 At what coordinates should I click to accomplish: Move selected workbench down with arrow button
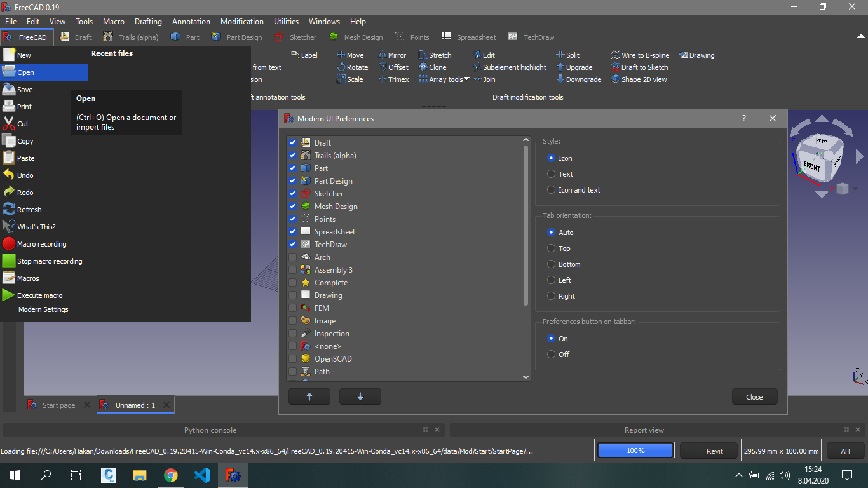[x=360, y=396]
